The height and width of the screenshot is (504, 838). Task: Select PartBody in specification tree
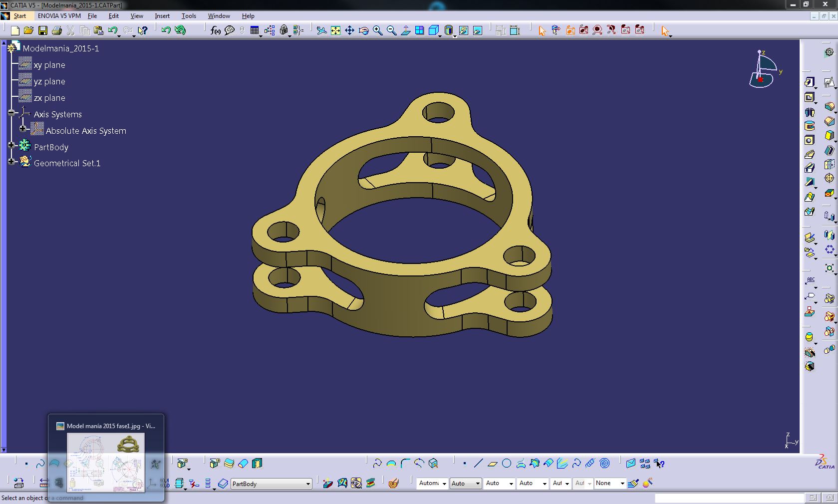(51, 147)
